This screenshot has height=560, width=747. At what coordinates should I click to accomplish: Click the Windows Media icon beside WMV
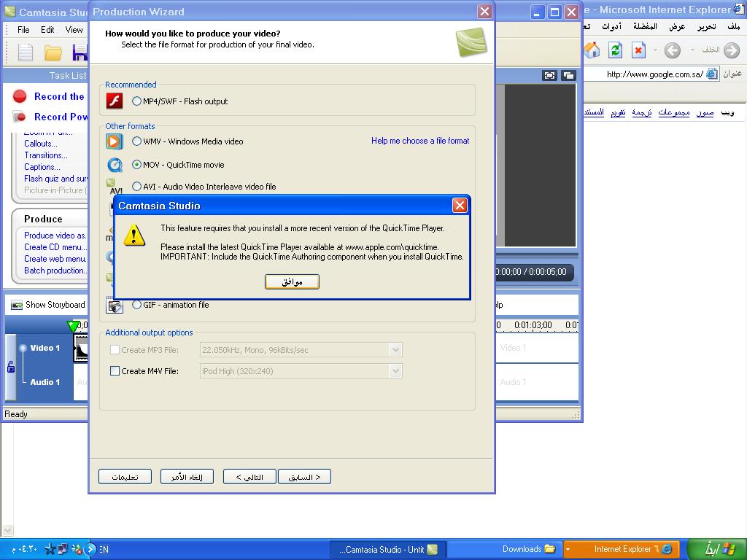pyautogui.click(x=115, y=141)
